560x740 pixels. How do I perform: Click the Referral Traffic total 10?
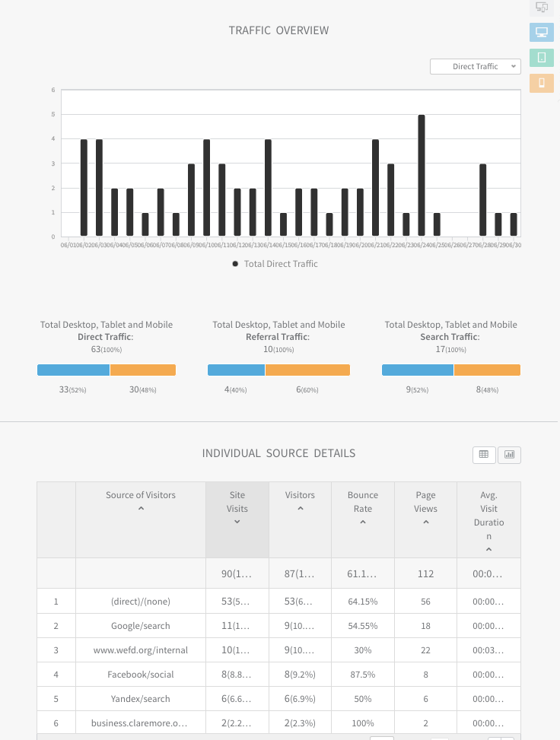click(x=278, y=349)
